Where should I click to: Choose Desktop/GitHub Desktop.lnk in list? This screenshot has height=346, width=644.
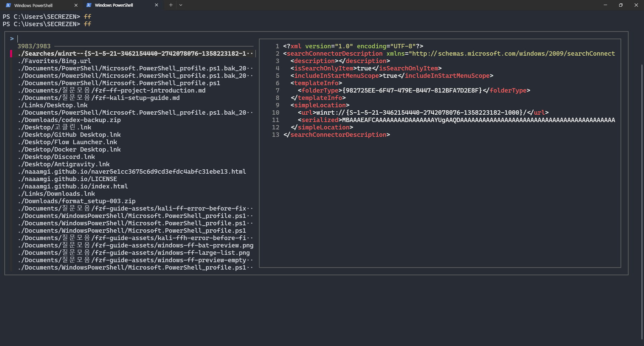pos(69,135)
